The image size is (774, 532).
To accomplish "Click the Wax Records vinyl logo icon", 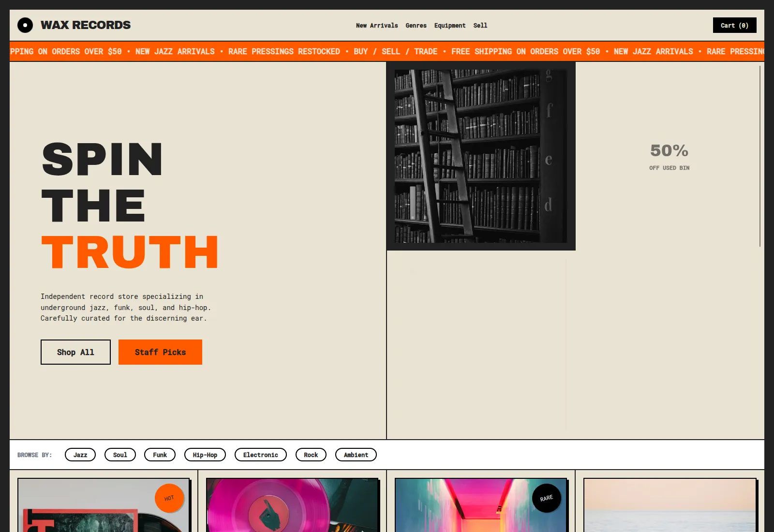I will [25, 25].
